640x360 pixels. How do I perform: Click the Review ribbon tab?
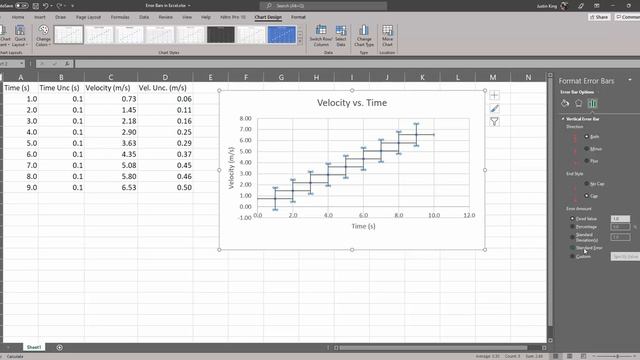[x=165, y=17]
